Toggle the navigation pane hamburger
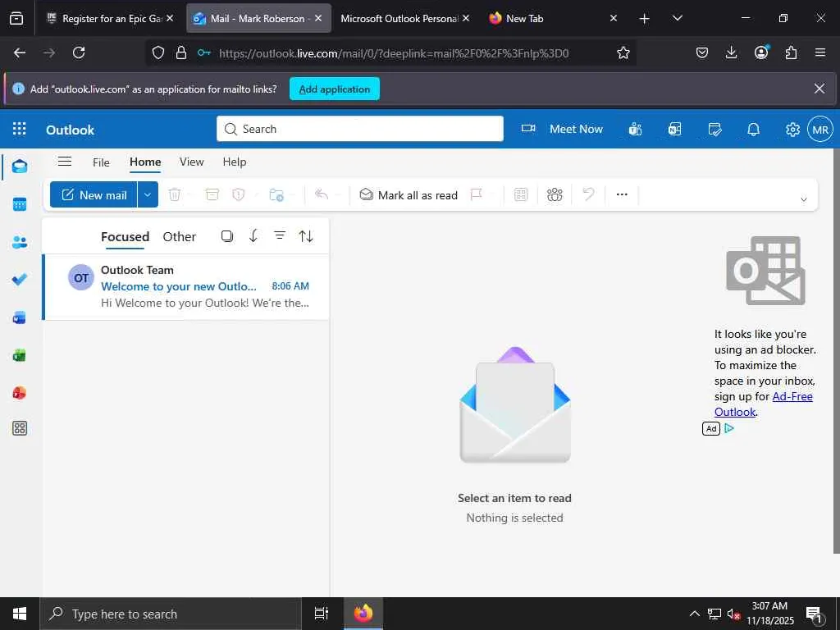This screenshot has height=630, width=840. 65,162
